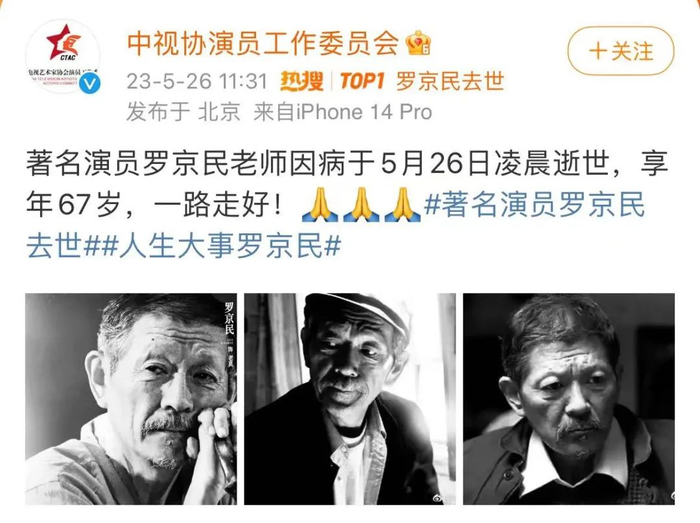Tap the post timestamp 23-5-26 11:31
The height and width of the screenshot is (523, 700).
coord(197,81)
